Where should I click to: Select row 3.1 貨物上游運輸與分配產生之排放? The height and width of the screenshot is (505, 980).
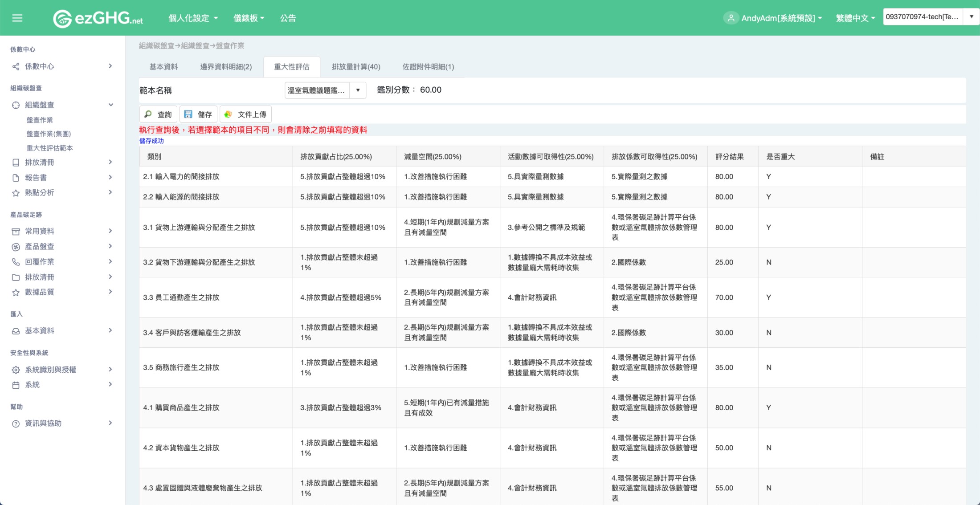click(x=552, y=228)
